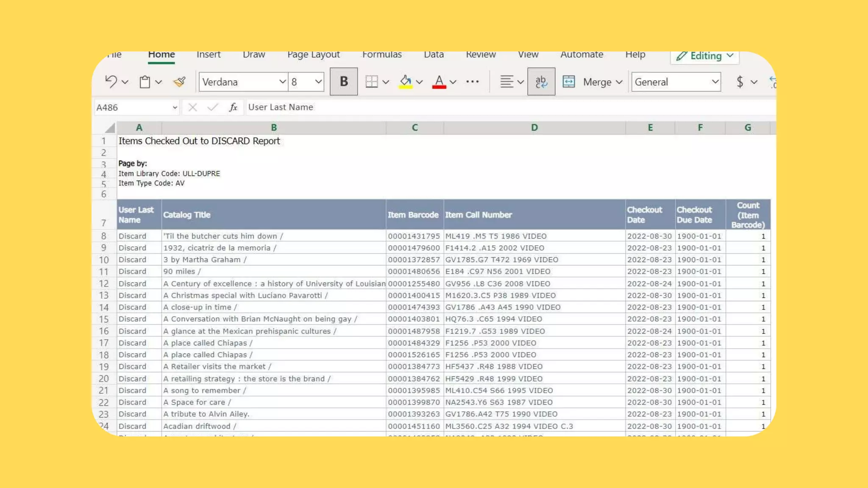
Task: Select the Format Painter brush icon
Action: click(x=179, y=82)
